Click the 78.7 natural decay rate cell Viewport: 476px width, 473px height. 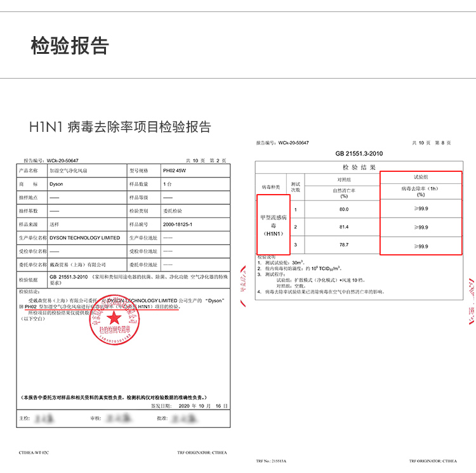343,245
